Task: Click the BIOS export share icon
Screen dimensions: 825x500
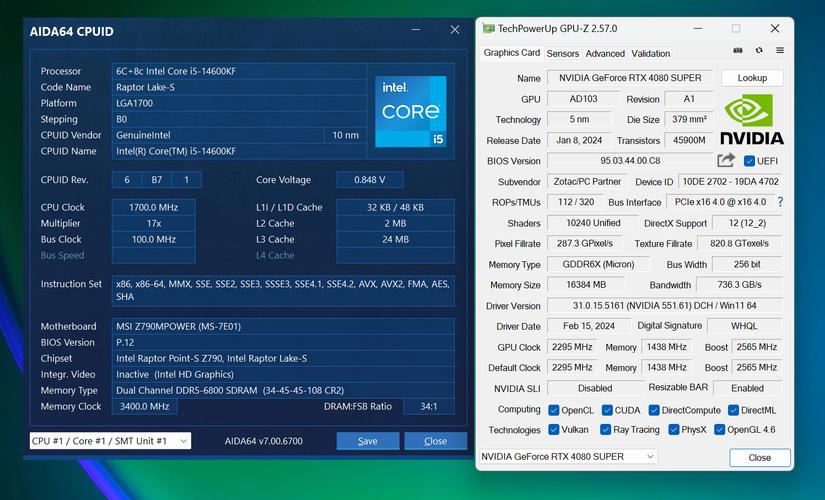Action: point(726,160)
